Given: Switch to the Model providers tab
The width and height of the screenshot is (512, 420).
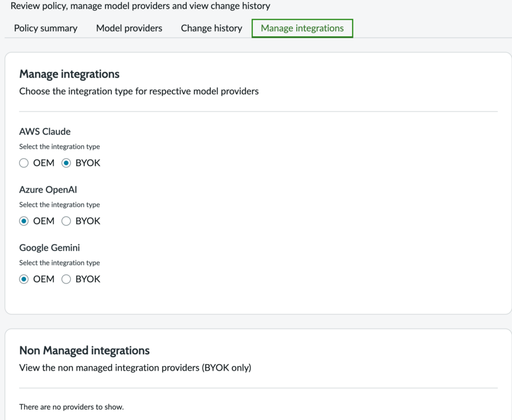Looking at the screenshot, I should (x=129, y=28).
